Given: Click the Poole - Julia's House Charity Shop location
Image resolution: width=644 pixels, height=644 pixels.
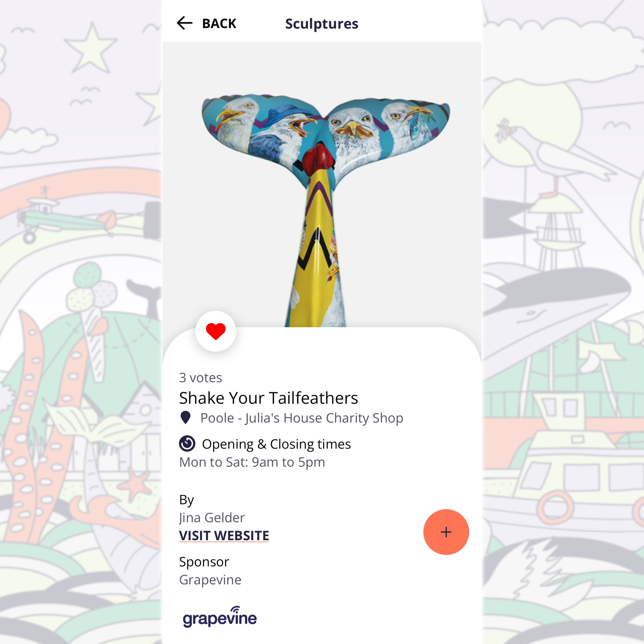Looking at the screenshot, I should pyautogui.click(x=302, y=418).
